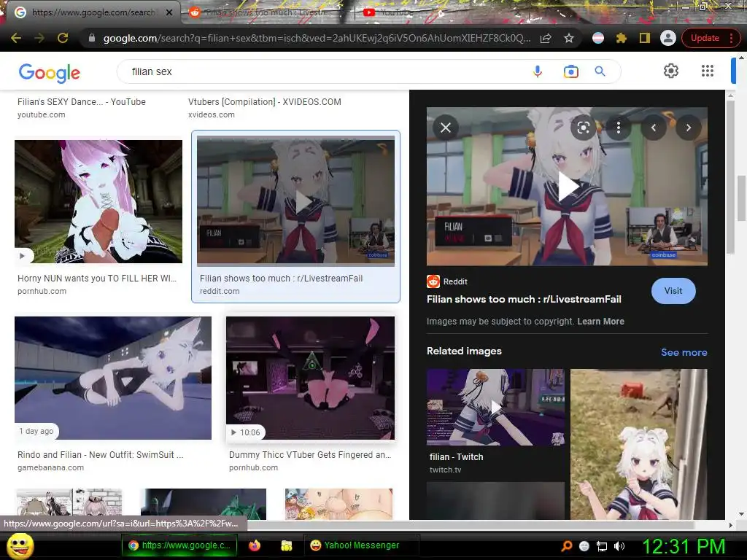Open the youtube.com result source link
Viewport: 747px width, 560px height.
click(x=41, y=114)
